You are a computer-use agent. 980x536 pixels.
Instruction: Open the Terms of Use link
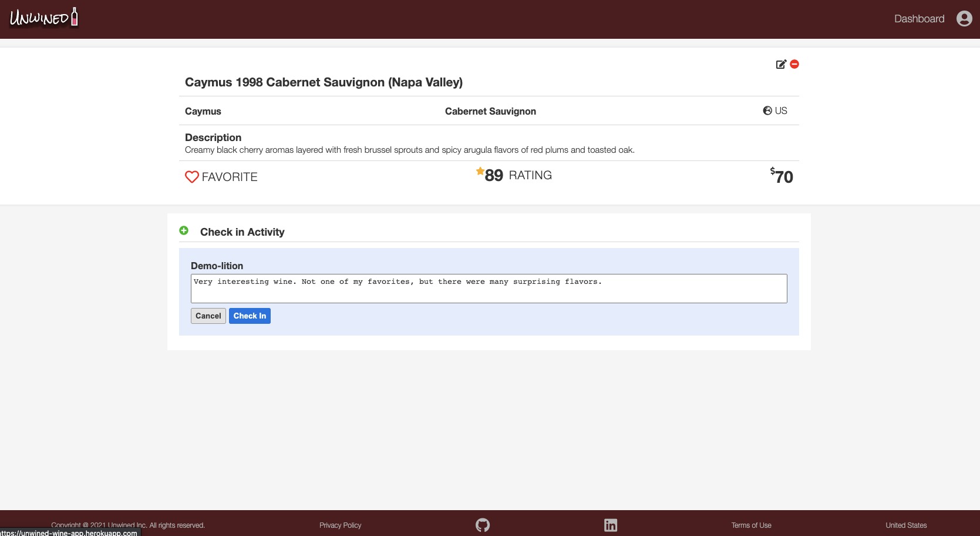752,525
